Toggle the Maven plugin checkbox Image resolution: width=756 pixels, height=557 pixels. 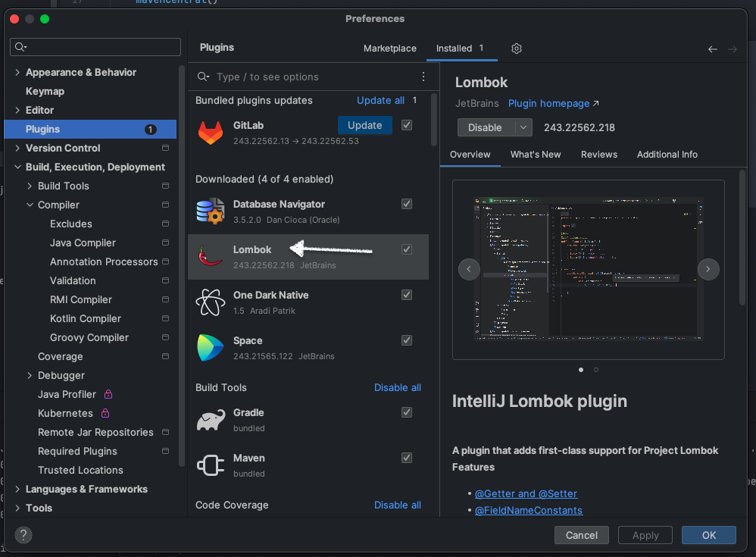click(407, 458)
